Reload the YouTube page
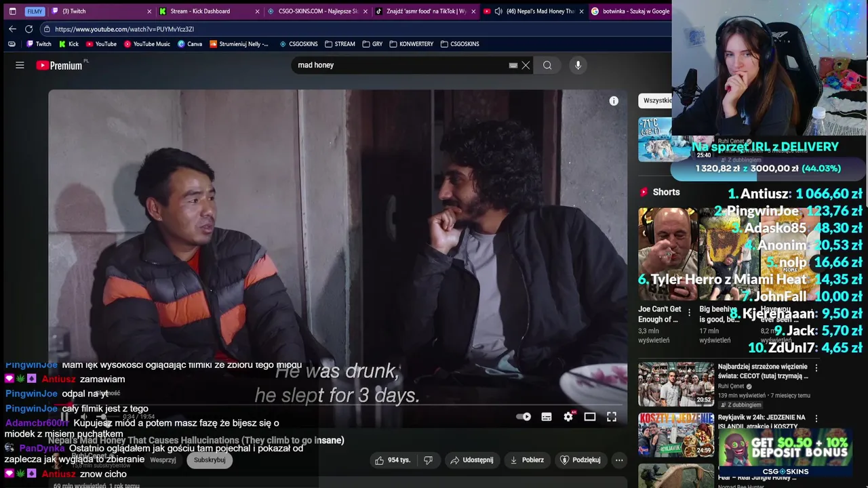Screen dimensions: 868x488 pyautogui.click(x=28, y=29)
